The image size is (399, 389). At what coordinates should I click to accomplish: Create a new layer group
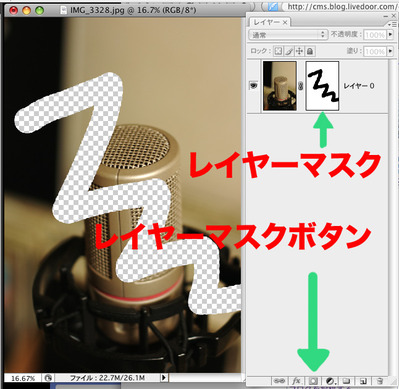point(347,381)
